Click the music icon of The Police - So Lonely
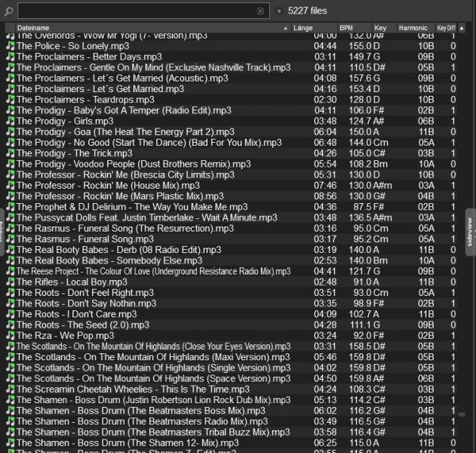This screenshot has height=453, width=476. click(11, 46)
